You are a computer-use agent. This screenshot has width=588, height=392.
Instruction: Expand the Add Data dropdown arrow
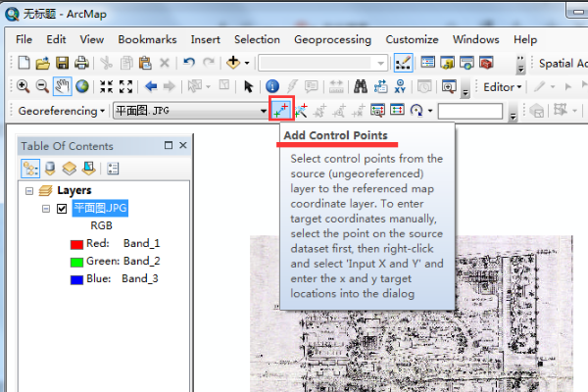pos(247,63)
